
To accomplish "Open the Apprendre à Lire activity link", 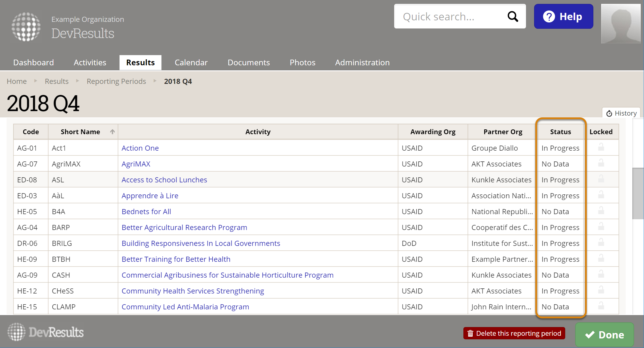I will click(x=150, y=196).
